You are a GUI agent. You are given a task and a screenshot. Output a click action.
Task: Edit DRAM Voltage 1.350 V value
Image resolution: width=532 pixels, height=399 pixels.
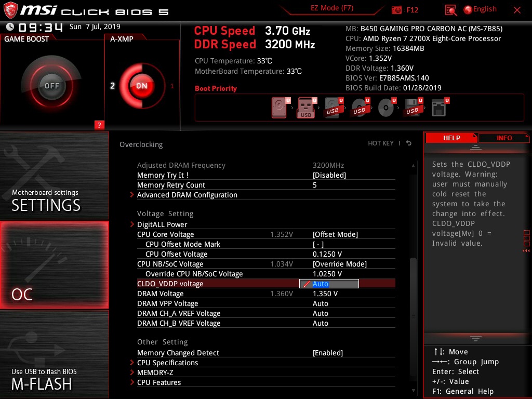[x=325, y=294]
